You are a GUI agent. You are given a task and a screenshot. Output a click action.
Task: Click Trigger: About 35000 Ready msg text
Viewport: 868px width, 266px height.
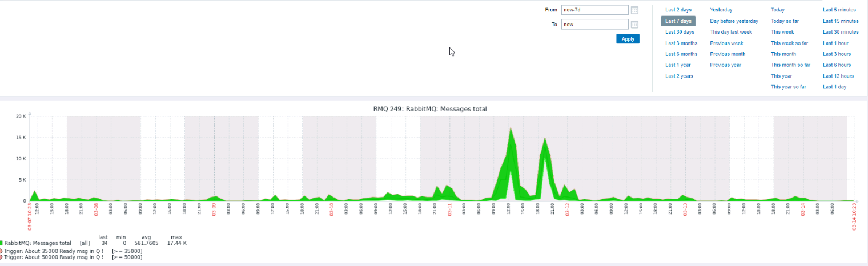point(54,251)
